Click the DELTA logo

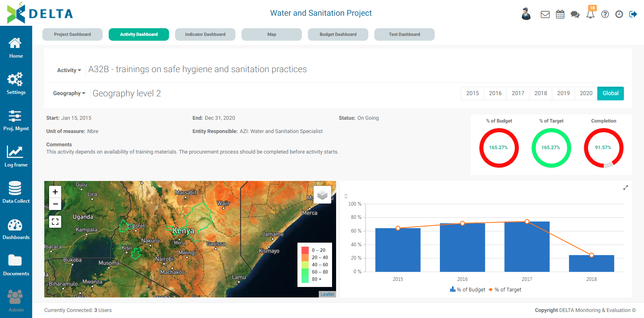pyautogui.click(x=40, y=13)
